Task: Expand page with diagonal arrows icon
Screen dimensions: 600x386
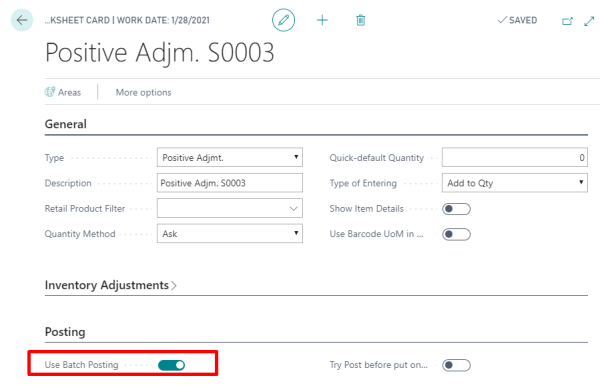Action: [589, 21]
